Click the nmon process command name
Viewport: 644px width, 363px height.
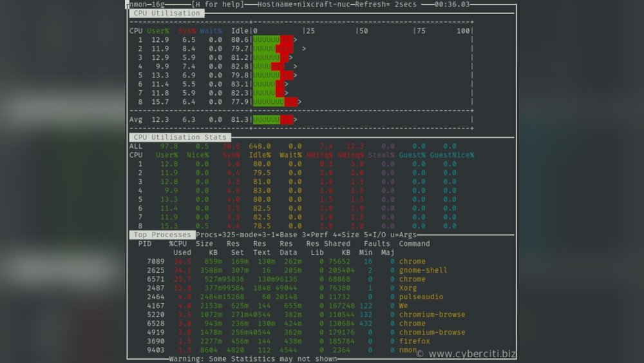tap(408, 350)
